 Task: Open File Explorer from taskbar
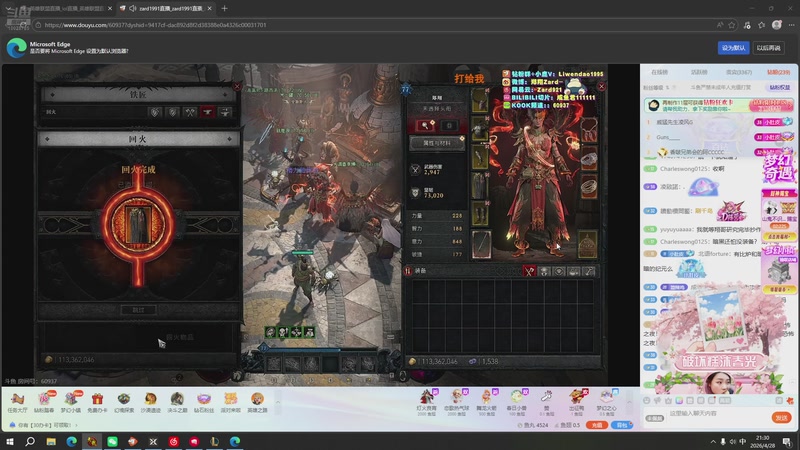click(51, 441)
